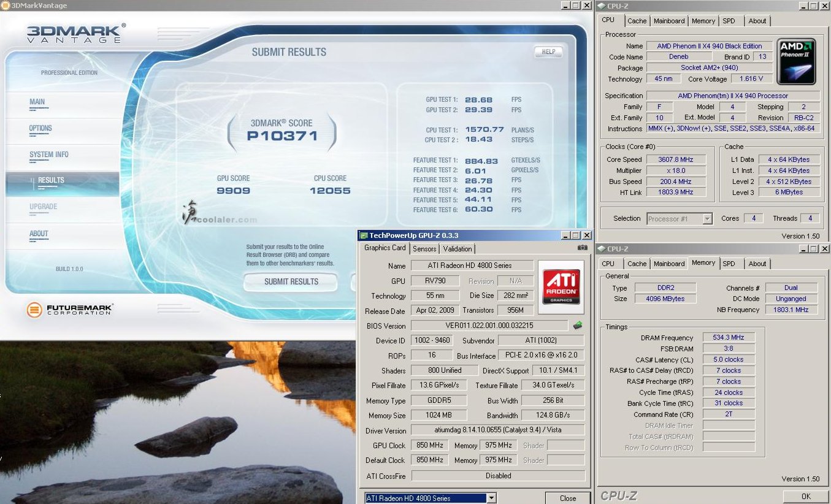Click the 3DMarkVantage title bar icon
831x504 pixels.
pyautogui.click(x=6, y=6)
